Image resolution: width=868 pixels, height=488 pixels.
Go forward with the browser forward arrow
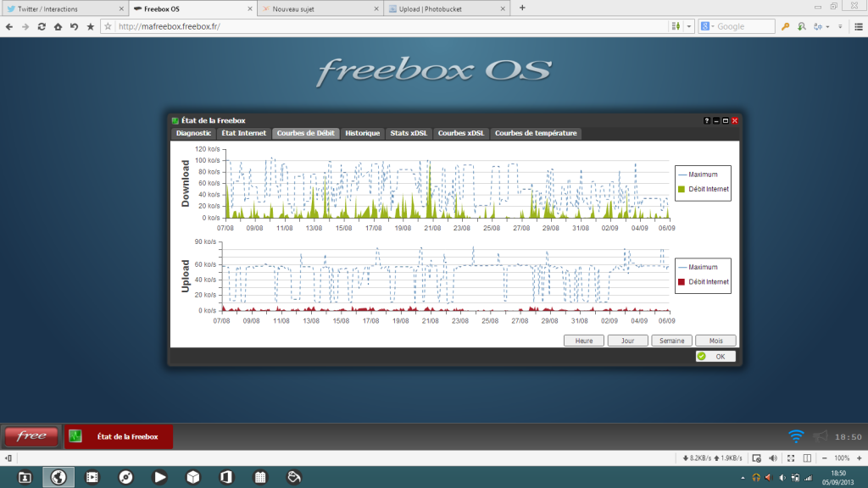click(x=25, y=26)
